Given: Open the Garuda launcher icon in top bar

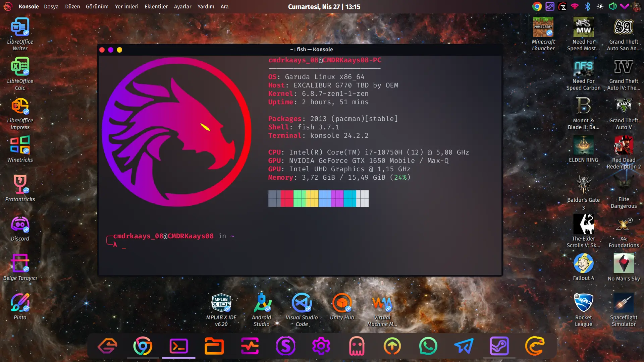Looking at the screenshot, I should [x=8, y=6].
